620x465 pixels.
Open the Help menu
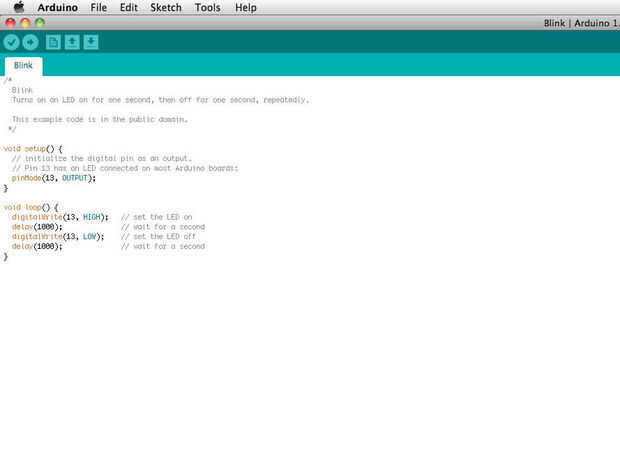point(246,8)
